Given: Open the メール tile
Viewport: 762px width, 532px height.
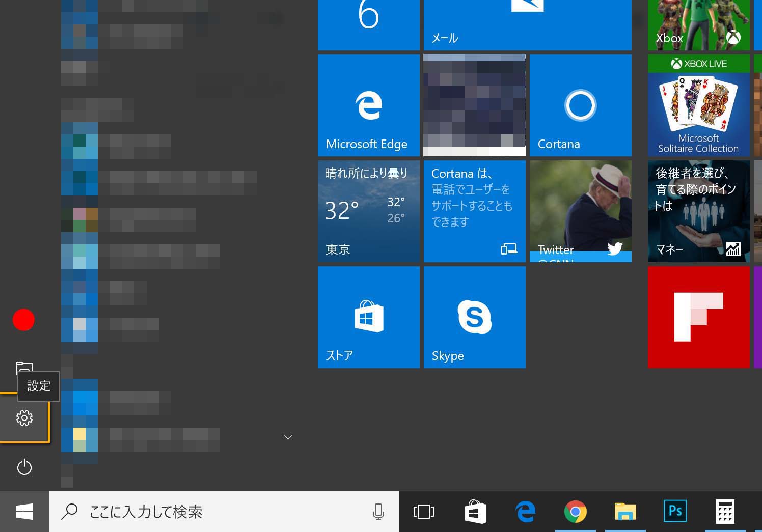Looking at the screenshot, I should (x=528, y=25).
